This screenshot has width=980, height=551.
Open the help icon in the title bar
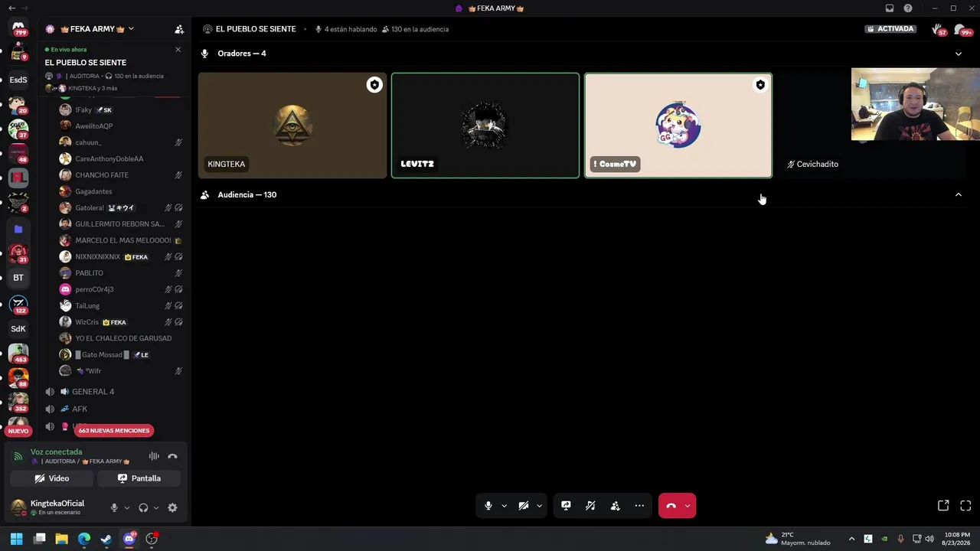908,8
